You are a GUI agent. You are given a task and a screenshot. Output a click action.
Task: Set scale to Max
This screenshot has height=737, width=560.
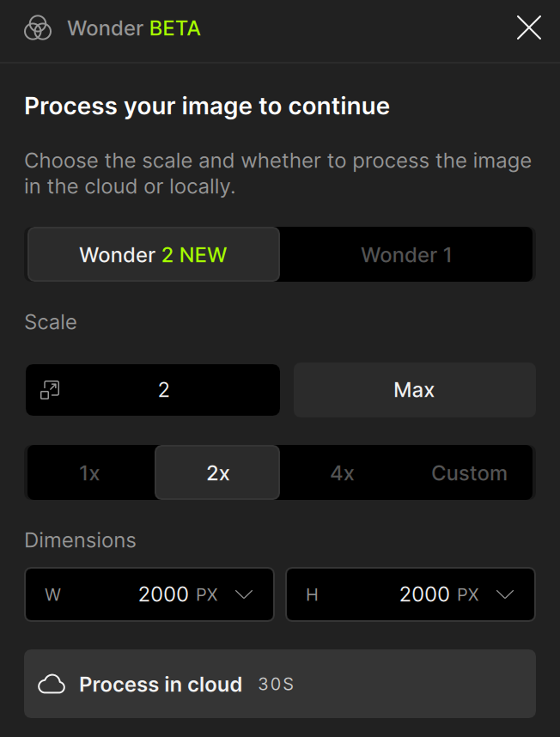point(414,390)
